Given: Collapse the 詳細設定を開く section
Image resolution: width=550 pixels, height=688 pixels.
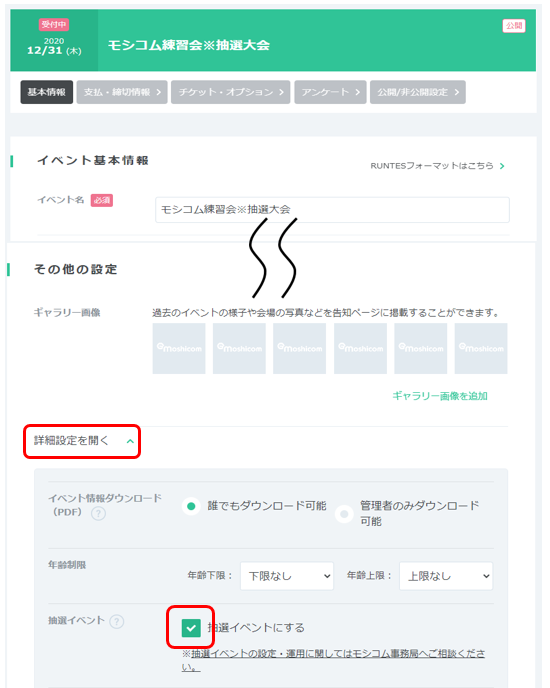Looking at the screenshot, I should (x=82, y=441).
